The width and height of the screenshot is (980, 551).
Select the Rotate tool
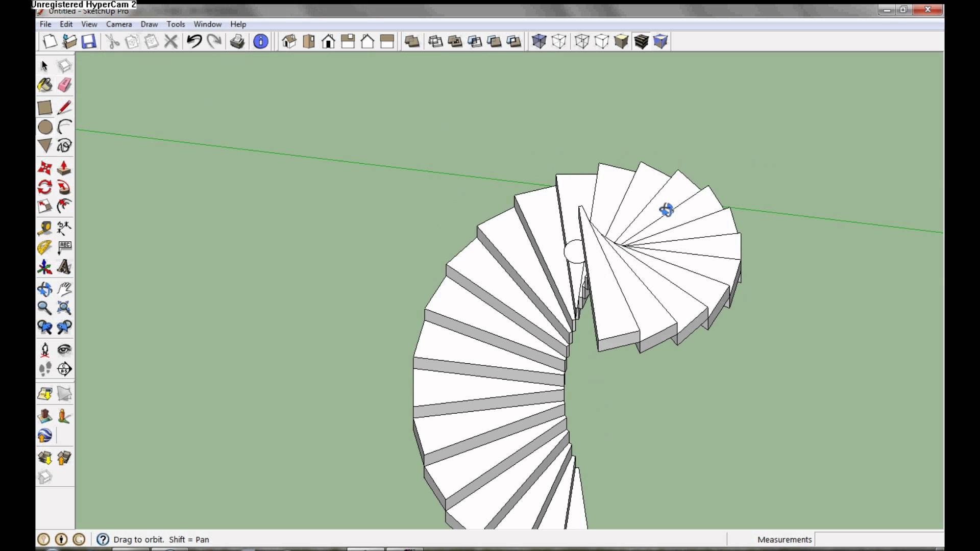45,187
